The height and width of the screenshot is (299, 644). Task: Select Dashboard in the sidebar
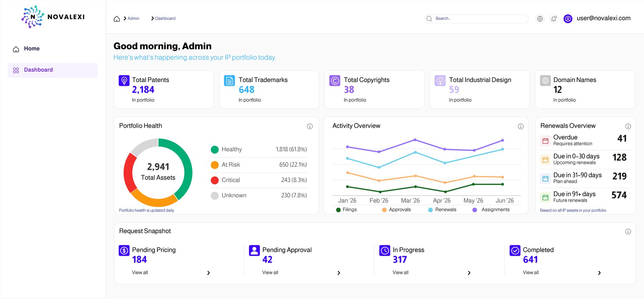click(x=53, y=70)
